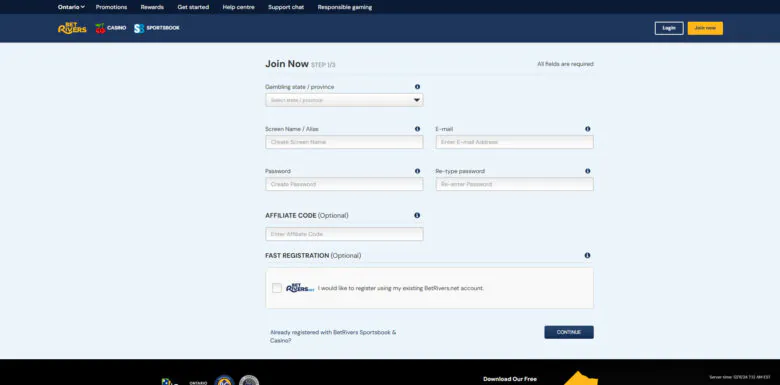Expand the Ontario region selector
Image resolution: width=780 pixels, height=385 pixels.
point(71,7)
